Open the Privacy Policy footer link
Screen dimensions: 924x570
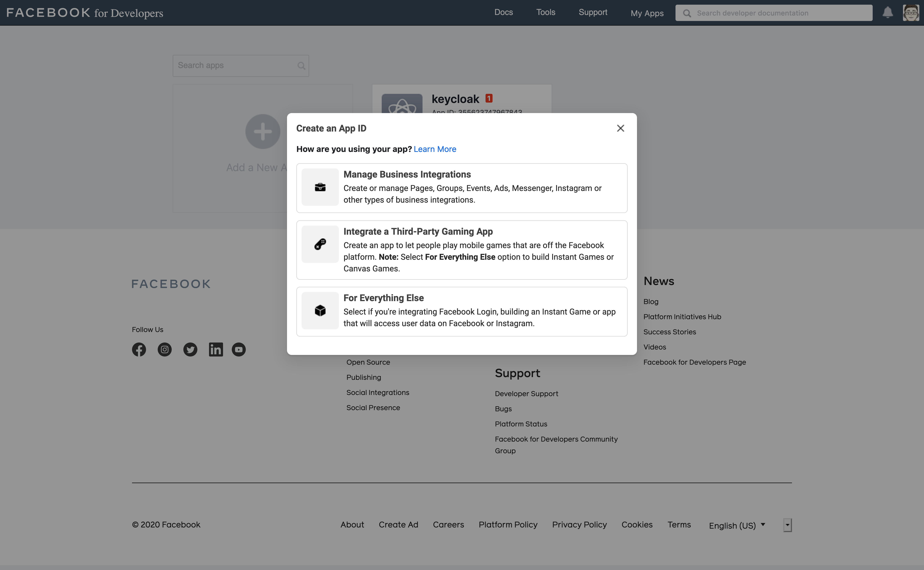(x=579, y=525)
